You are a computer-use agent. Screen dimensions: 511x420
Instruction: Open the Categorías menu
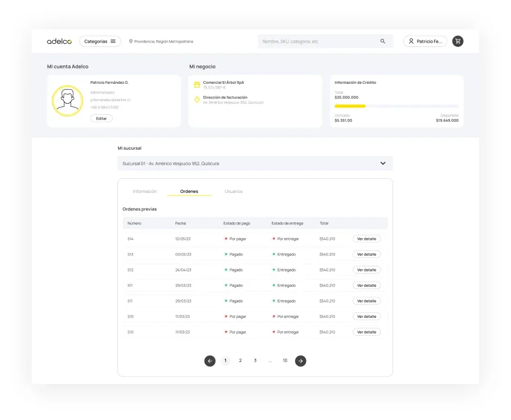coord(100,42)
